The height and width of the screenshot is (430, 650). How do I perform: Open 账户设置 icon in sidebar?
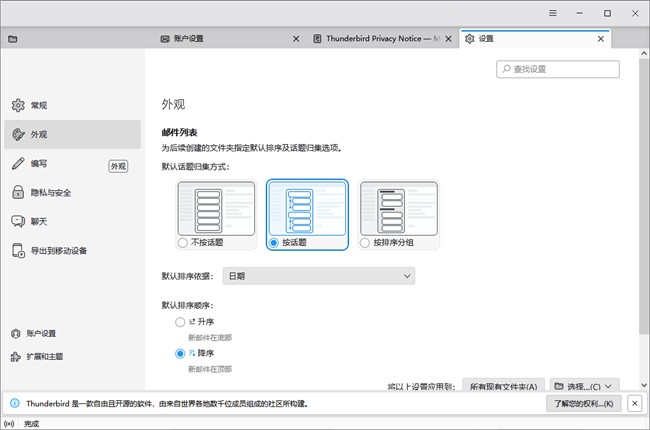pyautogui.click(x=16, y=333)
